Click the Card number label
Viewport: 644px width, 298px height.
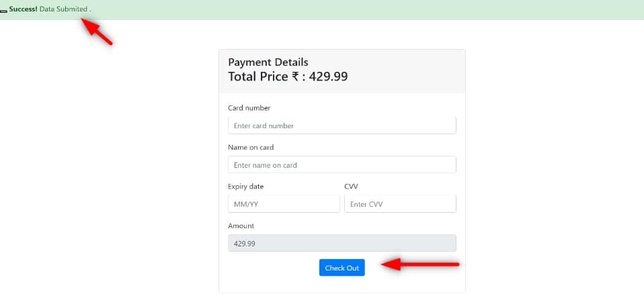click(249, 108)
